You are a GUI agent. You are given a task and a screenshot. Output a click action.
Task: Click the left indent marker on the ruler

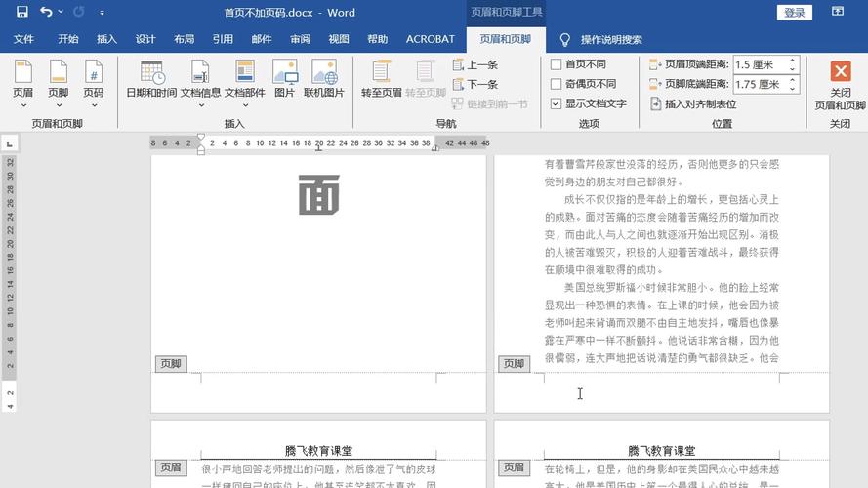coord(201,151)
